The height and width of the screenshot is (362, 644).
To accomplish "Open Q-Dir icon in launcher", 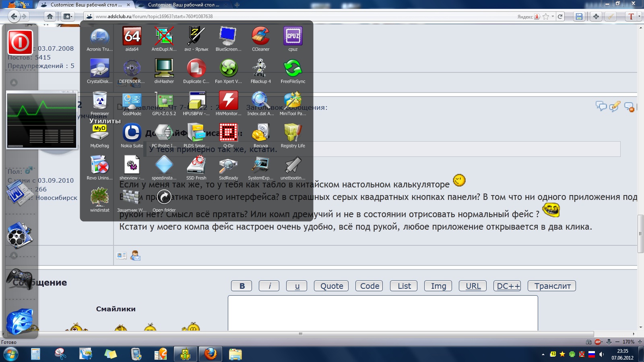I will tap(229, 133).
